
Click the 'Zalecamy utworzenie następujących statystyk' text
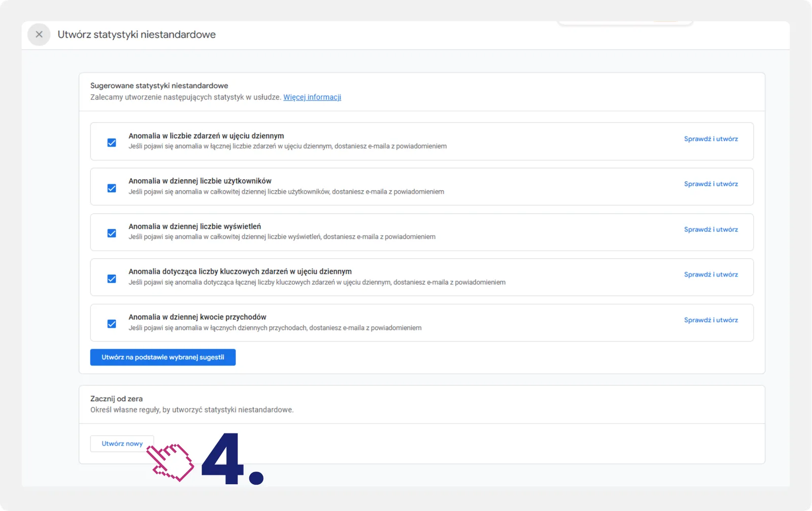pos(186,97)
